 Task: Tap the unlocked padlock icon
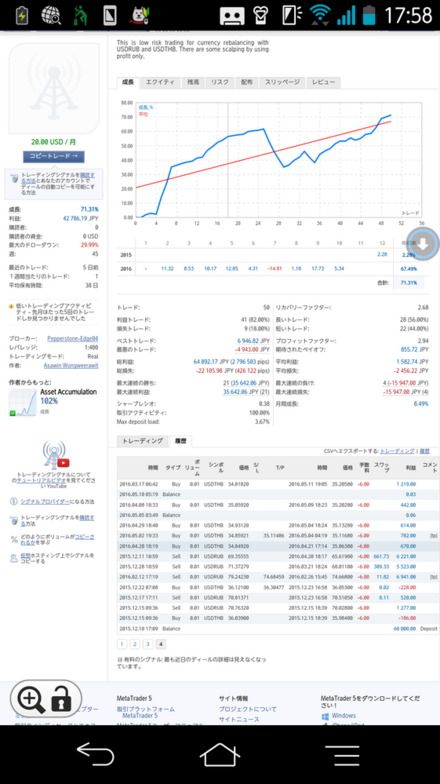pos(61,698)
